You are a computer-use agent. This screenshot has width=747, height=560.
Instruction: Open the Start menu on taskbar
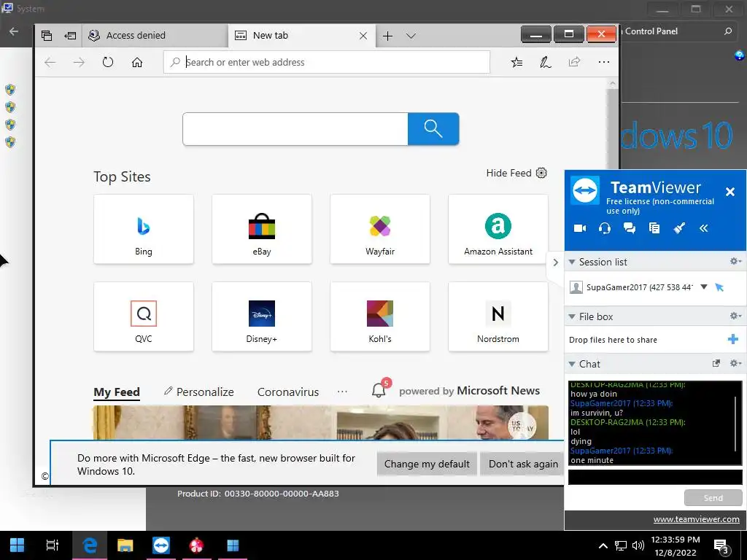pyautogui.click(x=18, y=545)
